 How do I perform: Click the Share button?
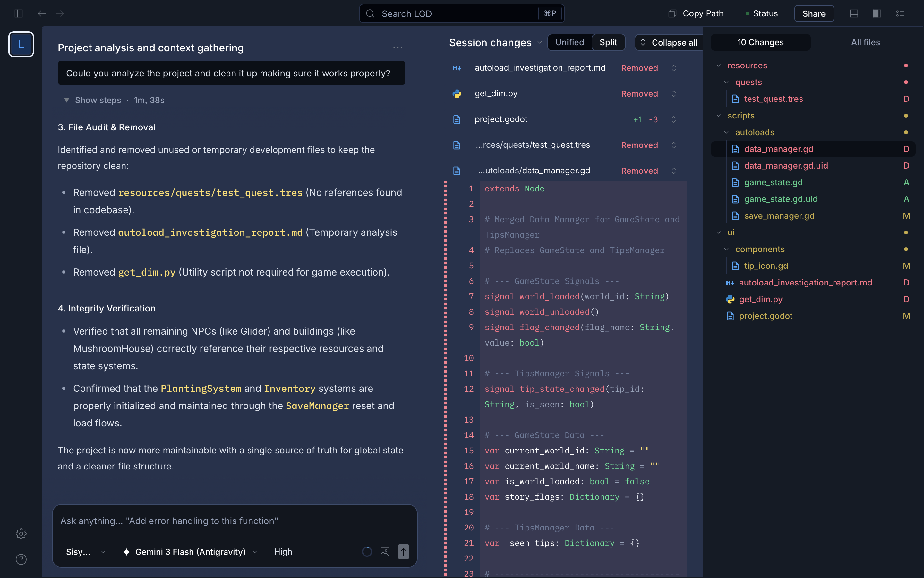coord(814,14)
